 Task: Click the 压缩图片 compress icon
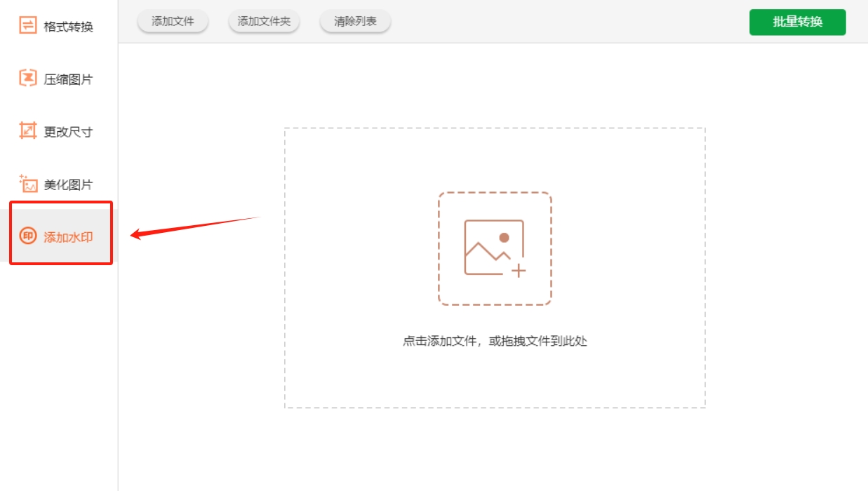point(27,79)
